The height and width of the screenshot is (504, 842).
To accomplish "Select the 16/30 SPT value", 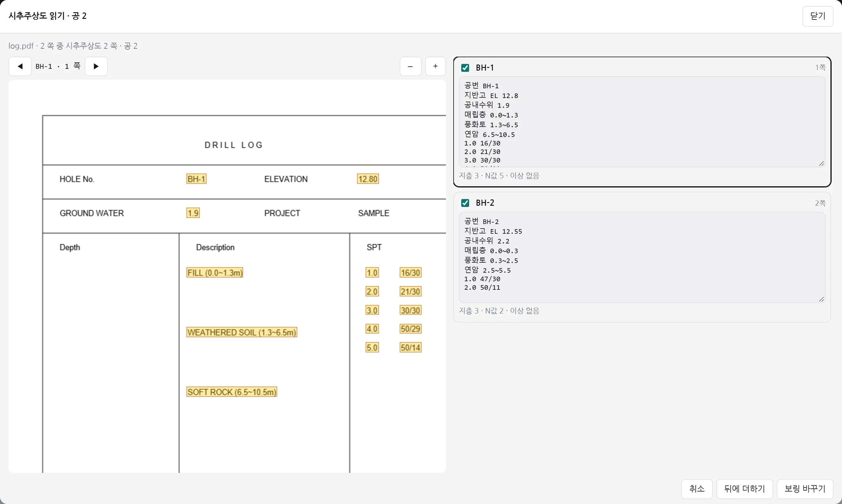I will click(410, 273).
